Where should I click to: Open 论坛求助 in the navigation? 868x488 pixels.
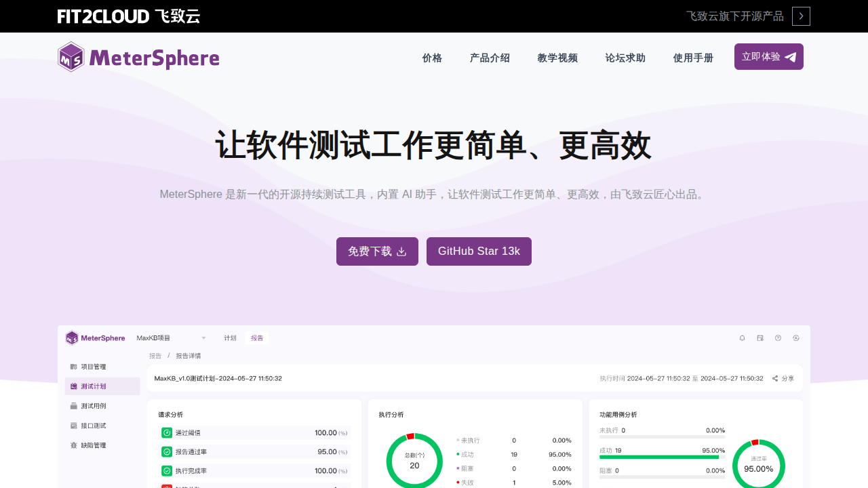coord(625,58)
